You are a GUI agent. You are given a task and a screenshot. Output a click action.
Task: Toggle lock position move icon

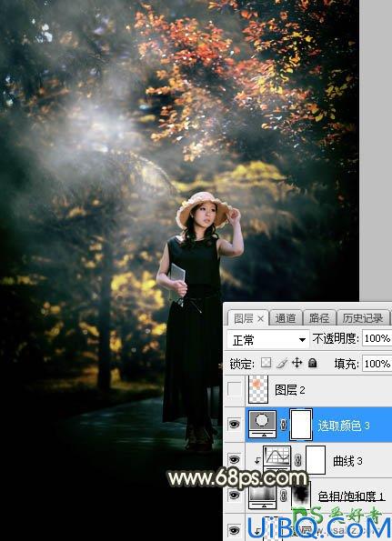tap(297, 363)
